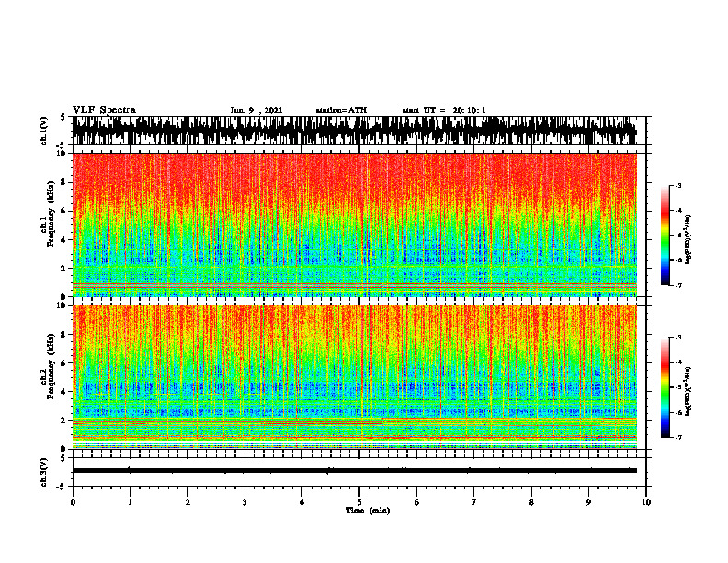Click the "-3" label on ch.1 color scale
This screenshot has width=728, height=563.
point(678,186)
